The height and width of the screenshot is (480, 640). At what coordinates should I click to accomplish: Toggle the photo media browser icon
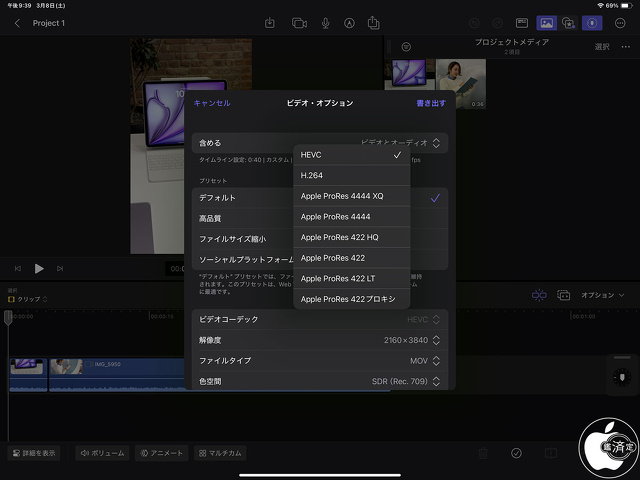pyautogui.click(x=547, y=23)
